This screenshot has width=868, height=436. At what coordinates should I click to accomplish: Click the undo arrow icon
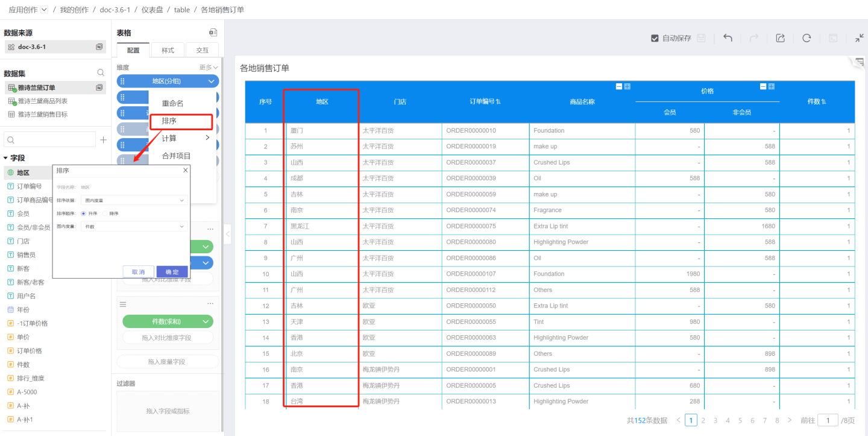coord(728,38)
